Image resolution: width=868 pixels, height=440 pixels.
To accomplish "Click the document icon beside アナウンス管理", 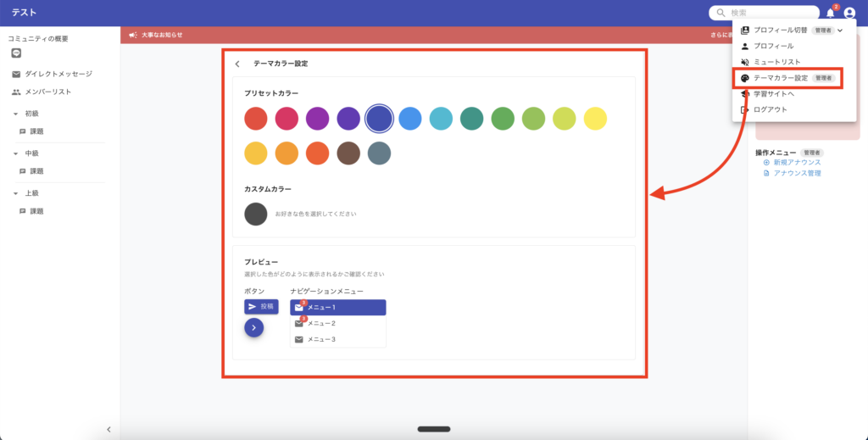I will point(766,173).
